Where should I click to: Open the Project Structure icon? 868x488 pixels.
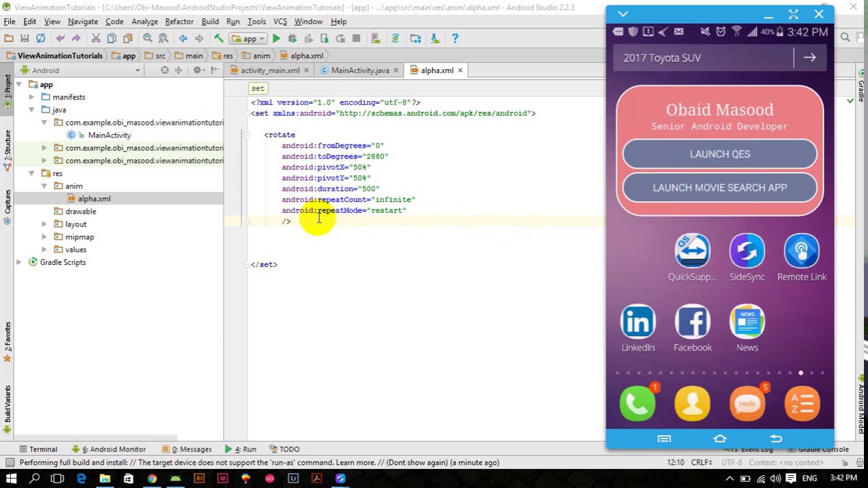pyautogui.click(x=416, y=39)
